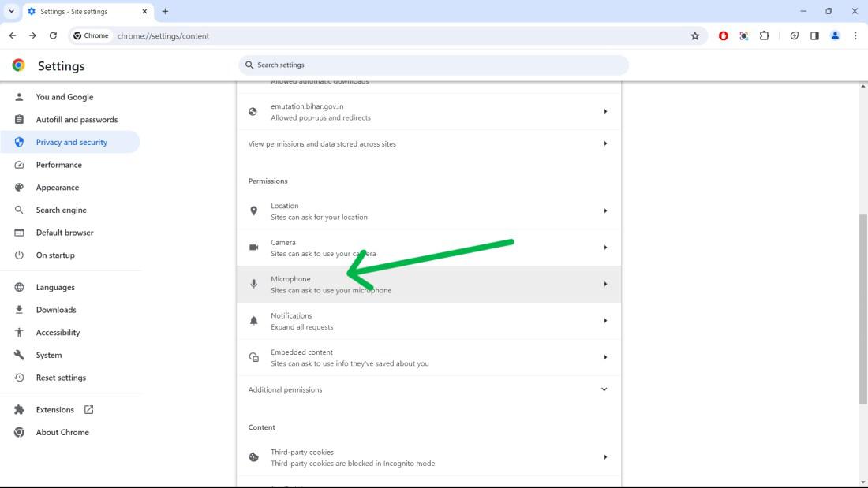
Task: Close the Settings - Site settings tab
Action: point(144,11)
